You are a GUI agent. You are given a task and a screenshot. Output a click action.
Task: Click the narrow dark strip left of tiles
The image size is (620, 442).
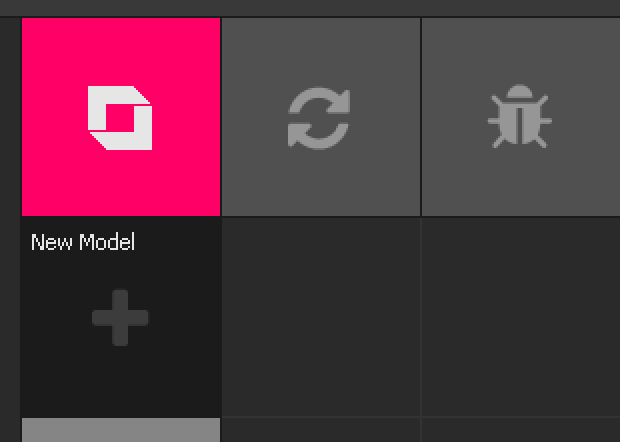coord(10,229)
